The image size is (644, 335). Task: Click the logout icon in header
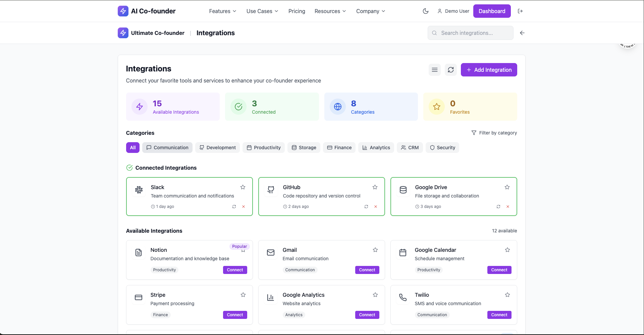(x=520, y=11)
